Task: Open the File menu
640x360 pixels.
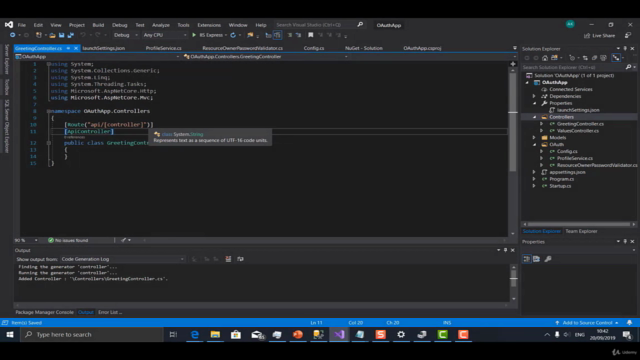Action: coord(22,25)
